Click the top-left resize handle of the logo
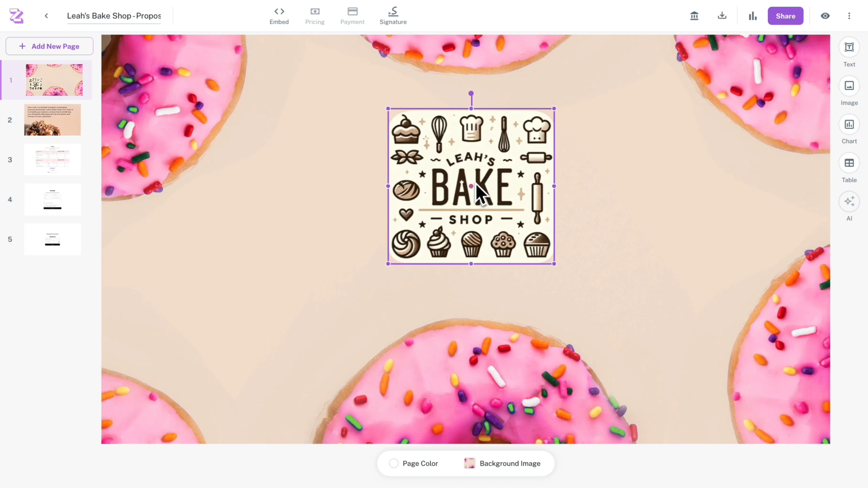Screen dimensions: 868x488 [388, 109]
